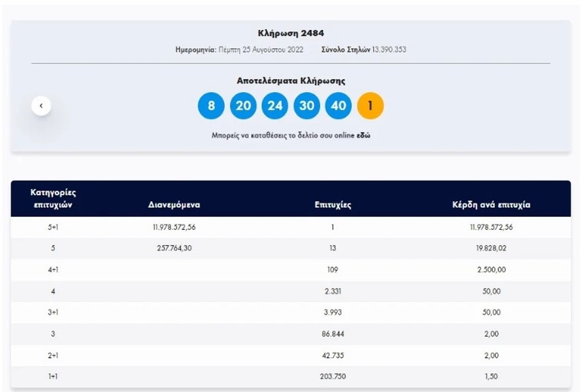Click the Επιτυχίες column header

coord(333,205)
